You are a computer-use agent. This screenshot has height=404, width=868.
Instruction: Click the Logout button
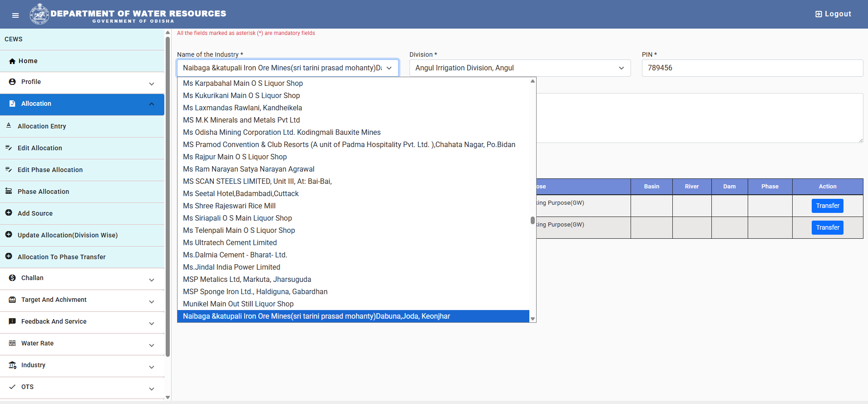coord(833,14)
